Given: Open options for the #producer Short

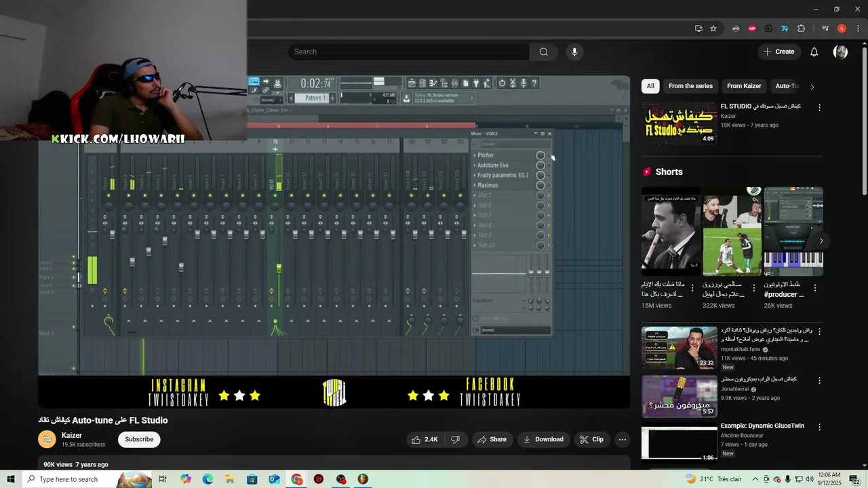Looking at the screenshot, I should 814,287.
